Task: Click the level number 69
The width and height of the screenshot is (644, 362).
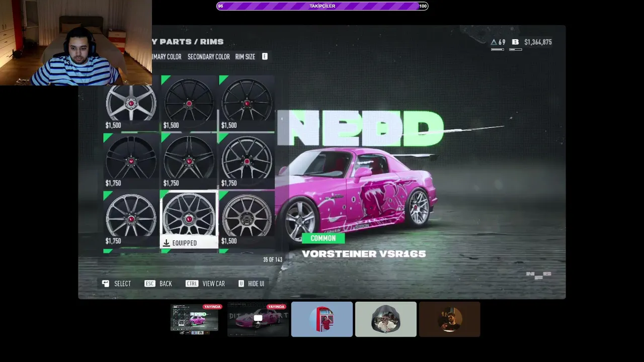Action: (502, 42)
